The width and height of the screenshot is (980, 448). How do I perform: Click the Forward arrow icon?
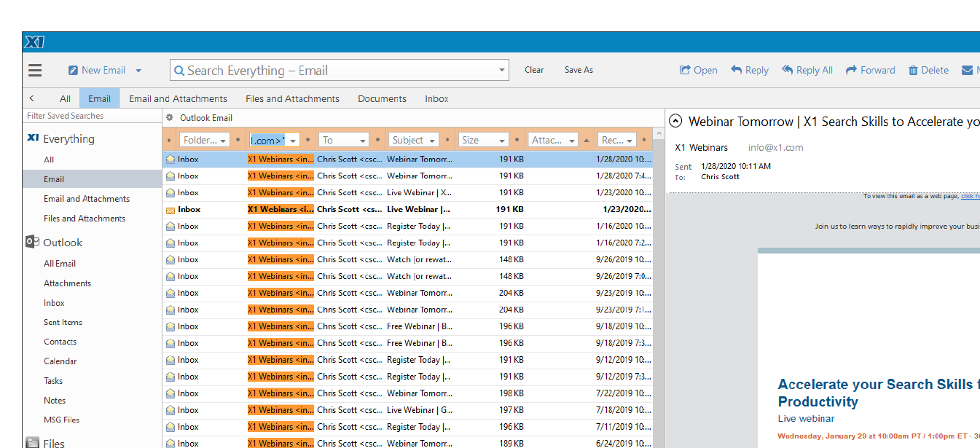pos(851,70)
